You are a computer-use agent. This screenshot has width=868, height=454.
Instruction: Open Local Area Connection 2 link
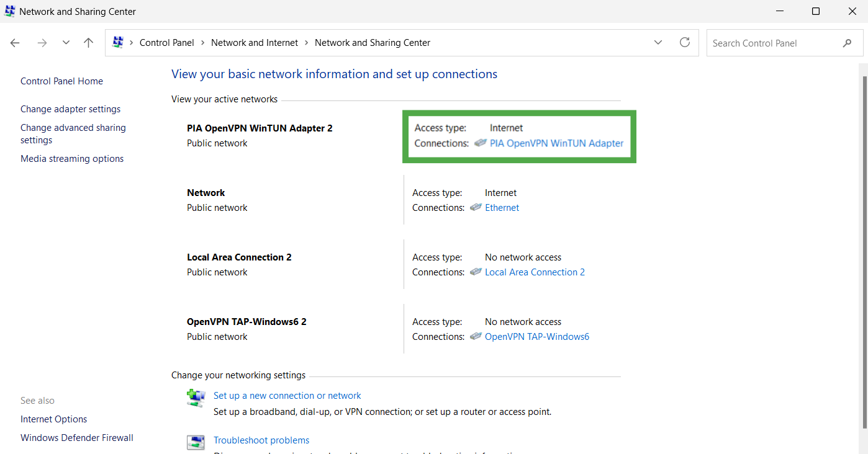tap(535, 272)
